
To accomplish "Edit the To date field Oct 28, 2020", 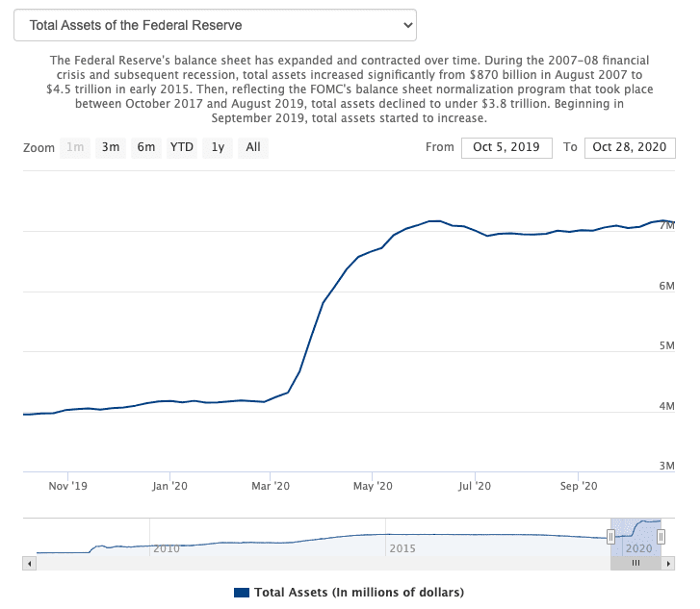I will pyautogui.click(x=630, y=147).
